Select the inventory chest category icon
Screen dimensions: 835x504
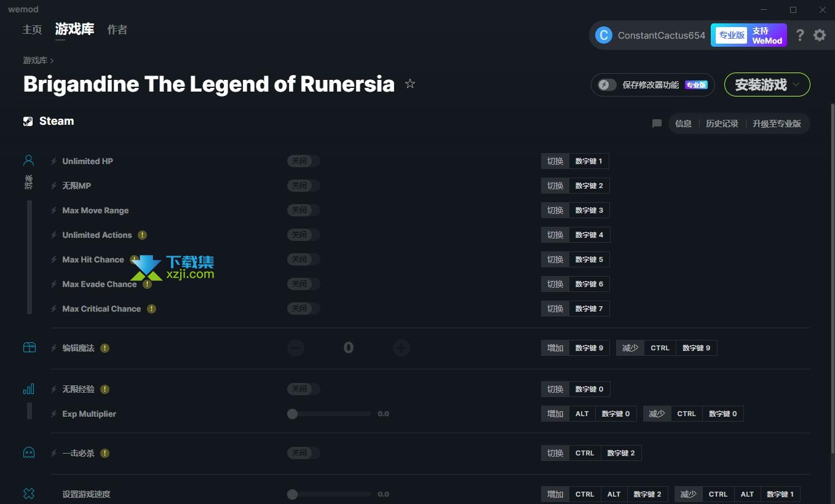pos(29,347)
